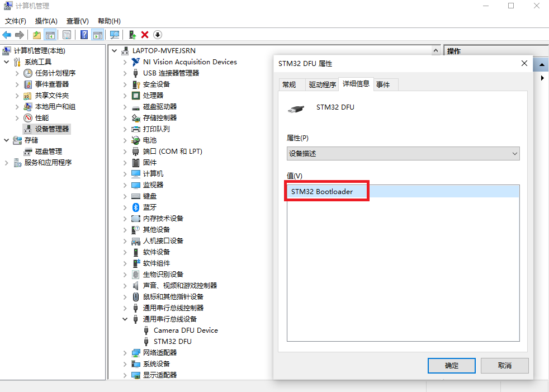Click Biometric devices (生物识别设备) category
This screenshot has width=549, height=392.
(x=163, y=275)
